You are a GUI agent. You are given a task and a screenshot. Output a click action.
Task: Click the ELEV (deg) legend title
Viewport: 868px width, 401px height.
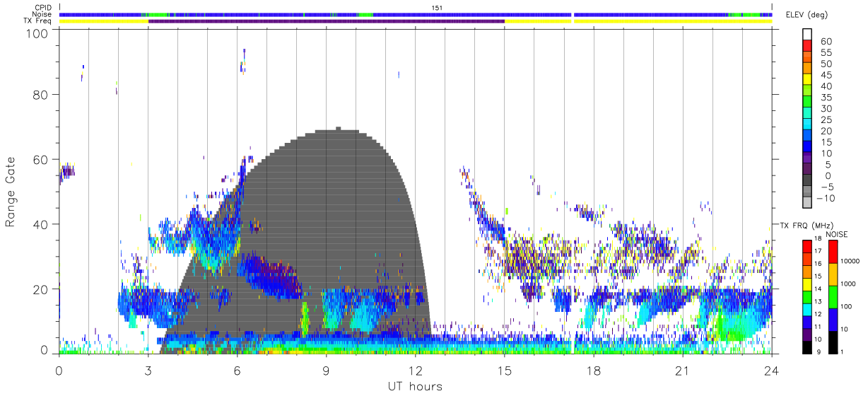[x=807, y=15]
